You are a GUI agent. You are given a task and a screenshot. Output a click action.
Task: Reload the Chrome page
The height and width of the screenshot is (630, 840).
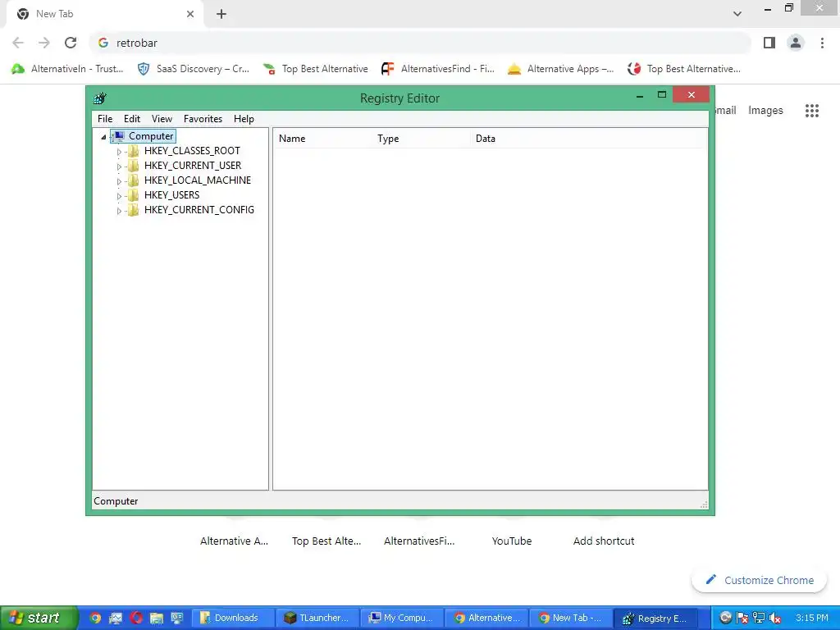point(71,43)
